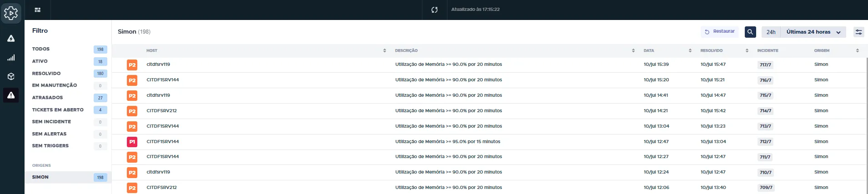
Task: Sort by DESCRIÇÃO column arrows
Action: [x=633, y=50]
